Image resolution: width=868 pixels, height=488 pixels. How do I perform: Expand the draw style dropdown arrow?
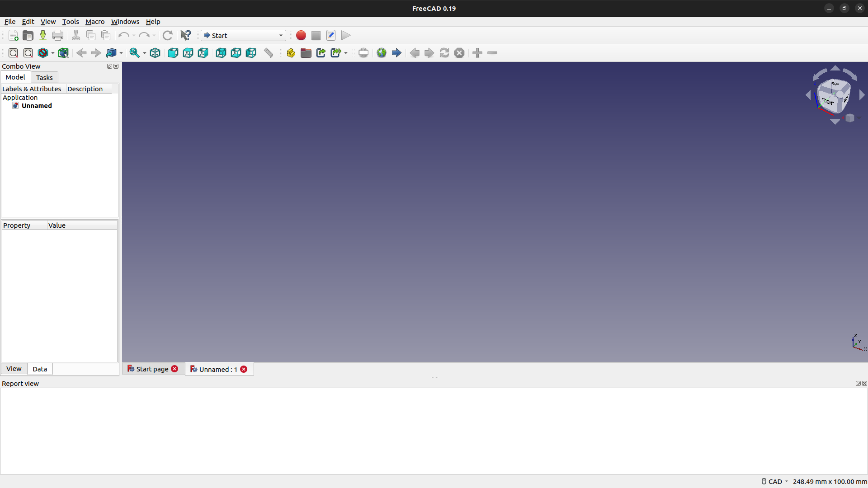[x=53, y=53]
